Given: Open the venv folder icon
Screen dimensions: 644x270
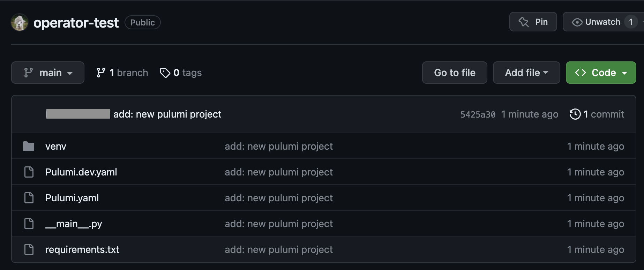Looking at the screenshot, I should pos(29,146).
